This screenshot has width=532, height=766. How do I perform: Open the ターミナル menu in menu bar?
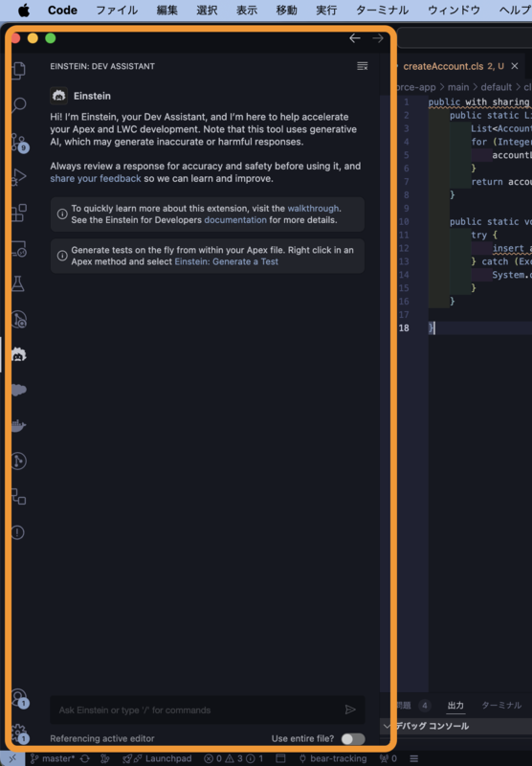[382, 11]
